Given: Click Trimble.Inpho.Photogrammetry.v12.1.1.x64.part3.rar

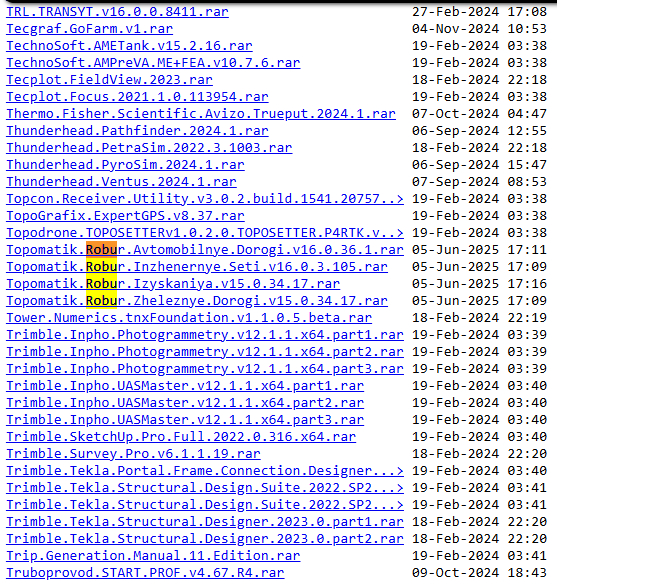Looking at the screenshot, I should [x=204, y=369].
